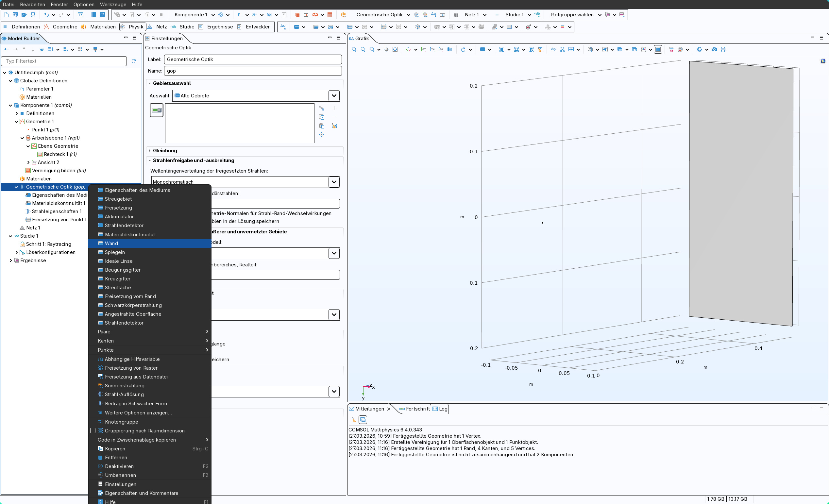This screenshot has height=504, width=829.
Task: Click the undo icon in main toolbar
Action: 46,15
